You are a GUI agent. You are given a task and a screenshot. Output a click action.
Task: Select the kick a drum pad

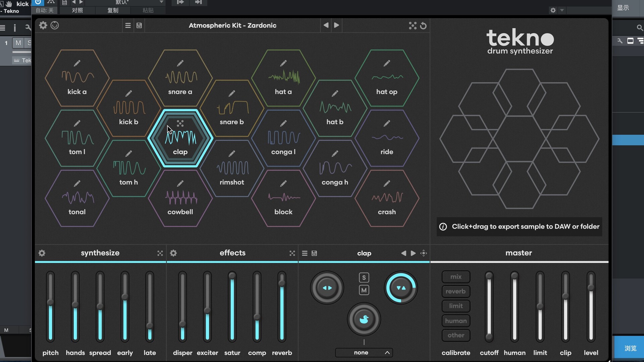coord(77,78)
